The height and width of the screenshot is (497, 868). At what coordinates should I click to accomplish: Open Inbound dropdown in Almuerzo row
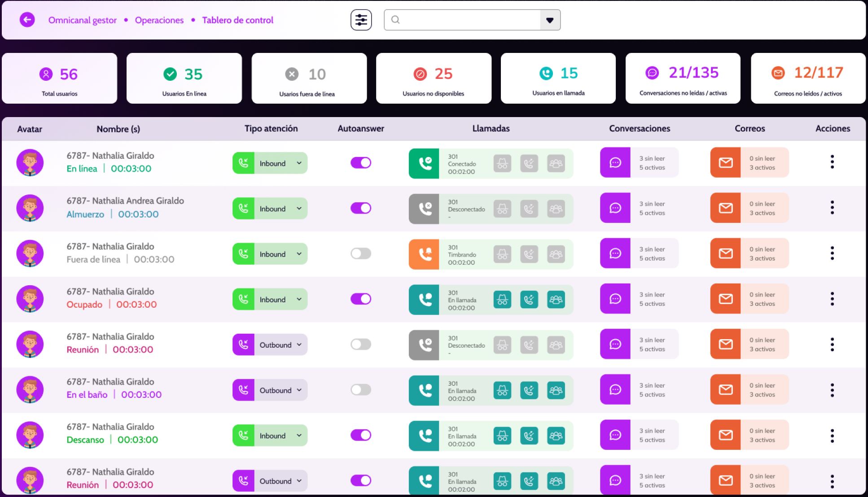coord(270,209)
